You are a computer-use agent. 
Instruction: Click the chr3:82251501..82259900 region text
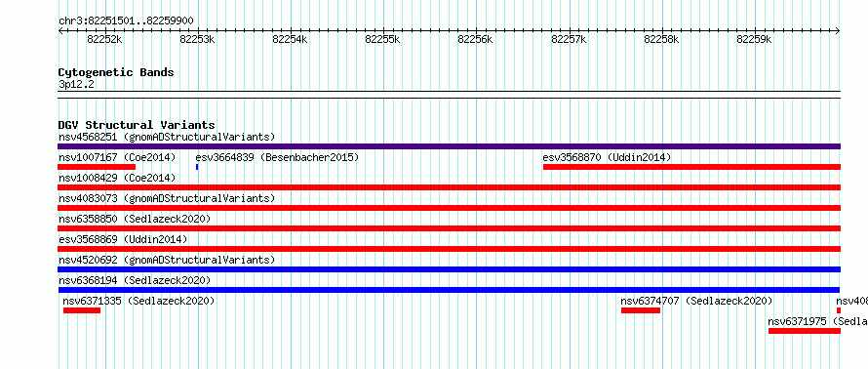click(x=126, y=21)
